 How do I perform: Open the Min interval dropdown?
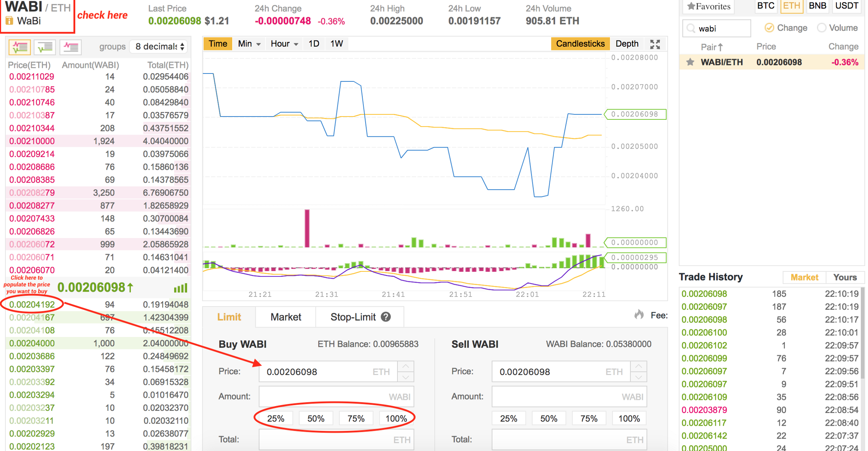click(249, 44)
